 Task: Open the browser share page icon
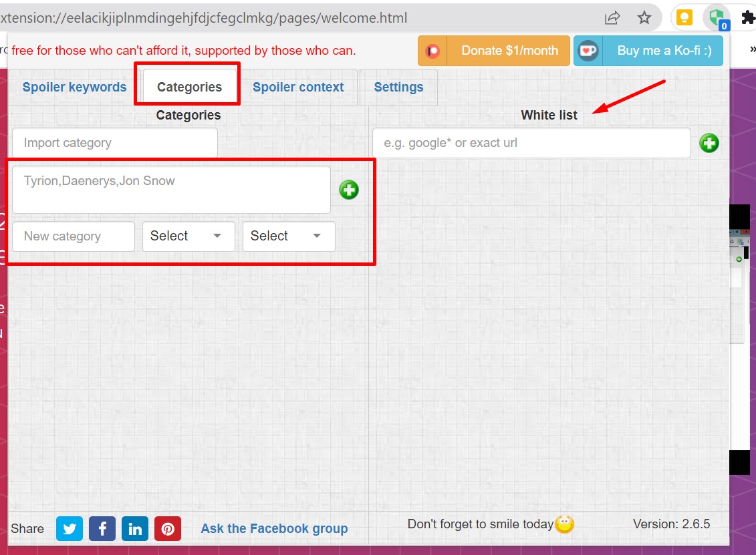click(612, 18)
